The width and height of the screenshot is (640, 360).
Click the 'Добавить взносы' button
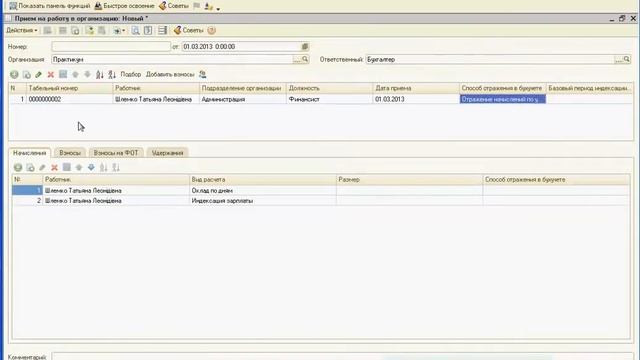pyautogui.click(x=170, y=75)
